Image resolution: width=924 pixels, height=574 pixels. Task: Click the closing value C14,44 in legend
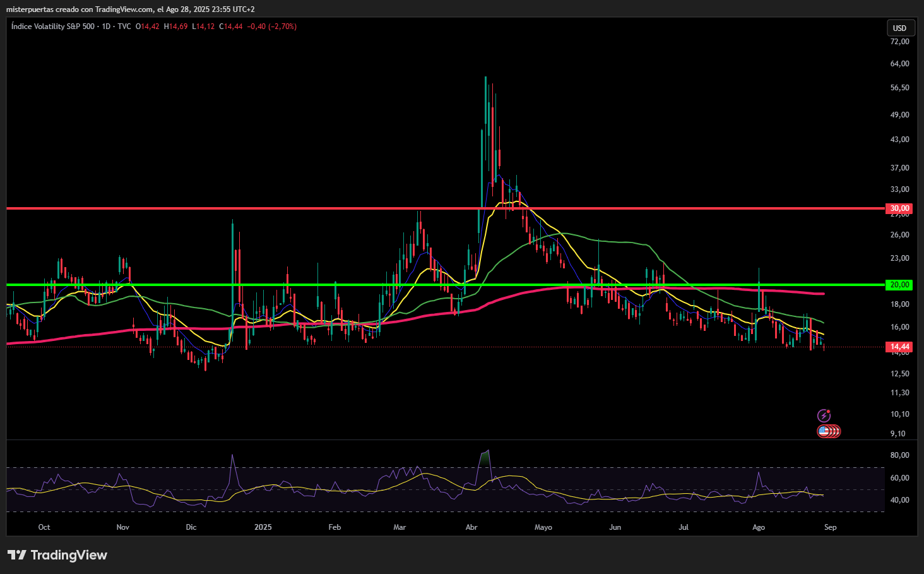click(x=231, y=27)
